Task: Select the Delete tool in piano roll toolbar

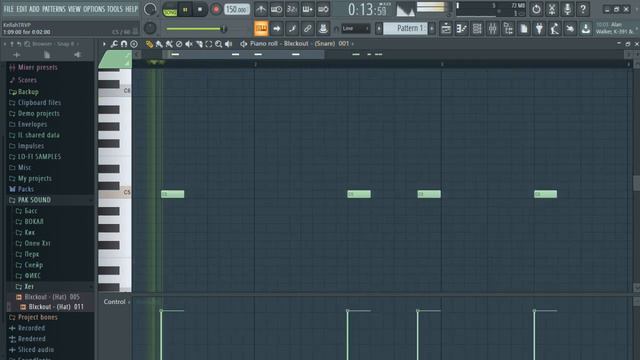Action: click(179, 44)
